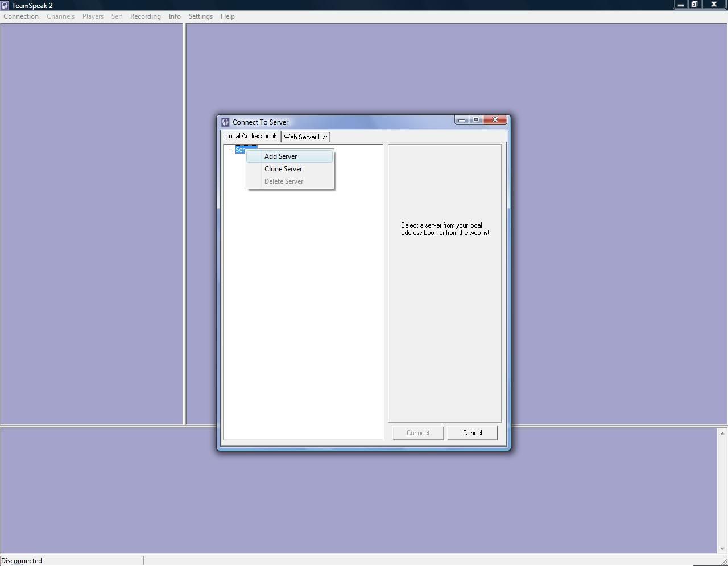
Task: Maximize the Connect To Server dialog
Action: [x=476, y=119]
